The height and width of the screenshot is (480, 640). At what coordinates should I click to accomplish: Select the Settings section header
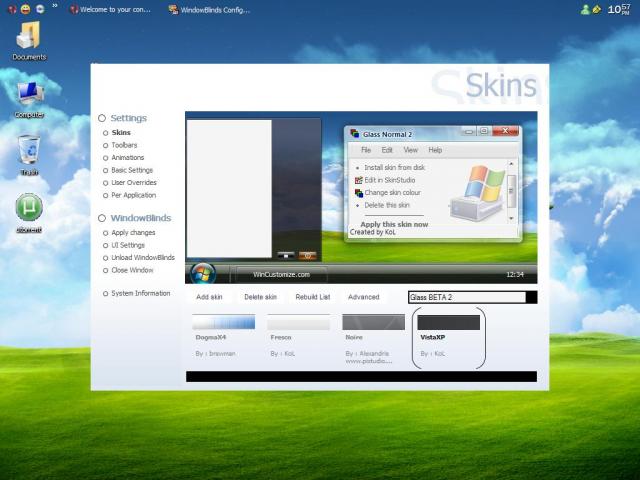129,118
